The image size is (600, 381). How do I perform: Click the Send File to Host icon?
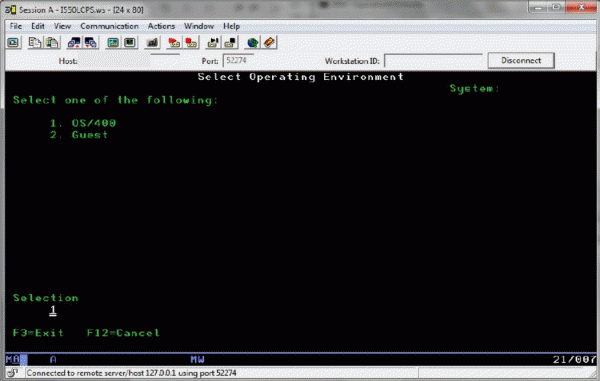(73, 42)
